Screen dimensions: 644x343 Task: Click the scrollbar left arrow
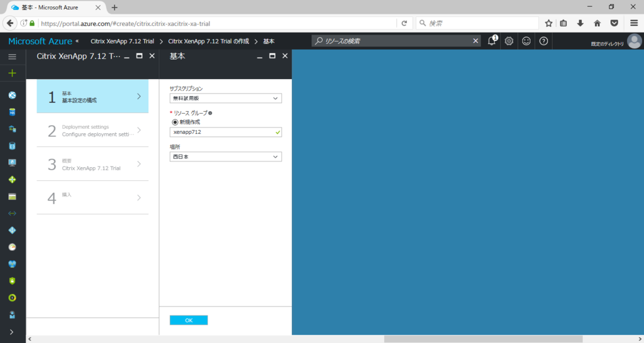tap(30, 339)
